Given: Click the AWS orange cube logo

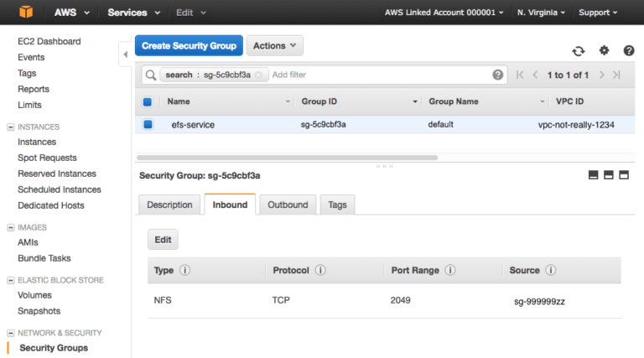Looking at the screenshot, I should [26, 12].
